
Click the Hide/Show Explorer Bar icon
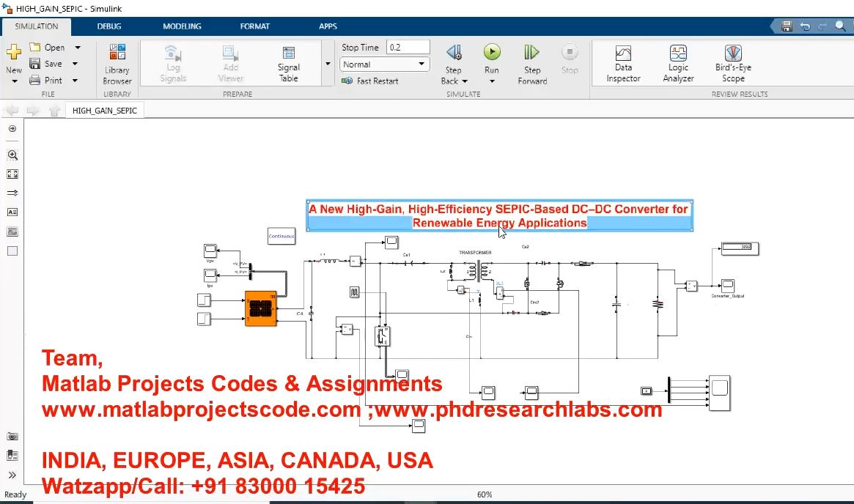12,129
